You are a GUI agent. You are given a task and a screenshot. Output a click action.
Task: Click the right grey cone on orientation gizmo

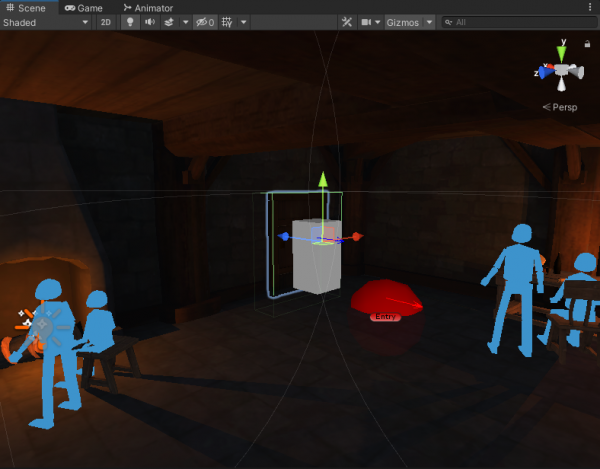point(577,72)
